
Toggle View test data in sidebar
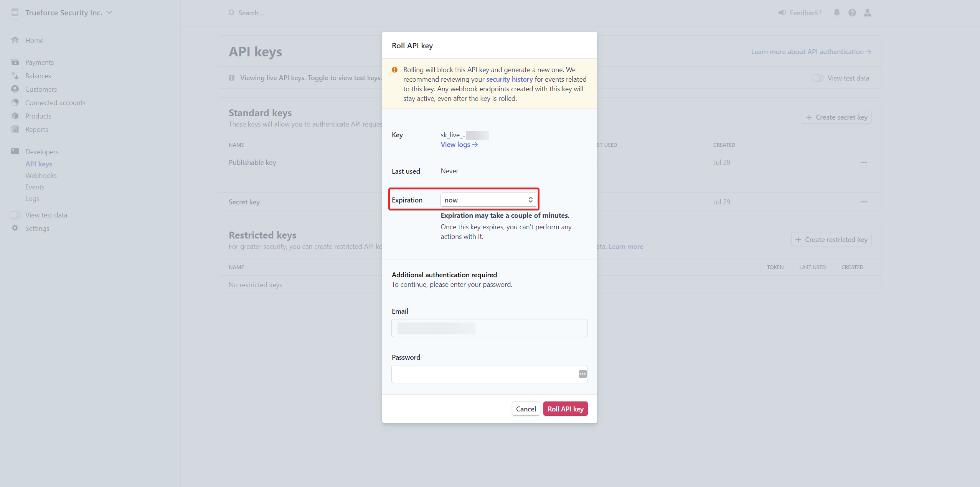pos(16,215)
